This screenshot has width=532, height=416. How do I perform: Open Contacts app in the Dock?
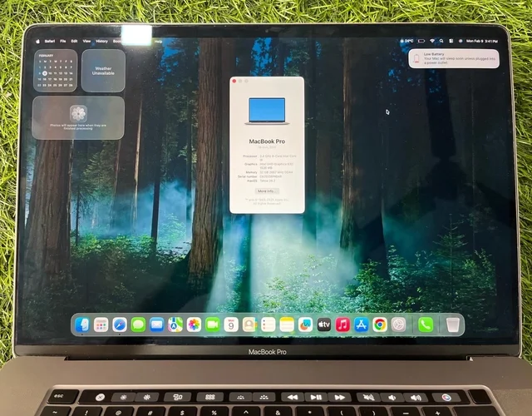pos(249,325)
